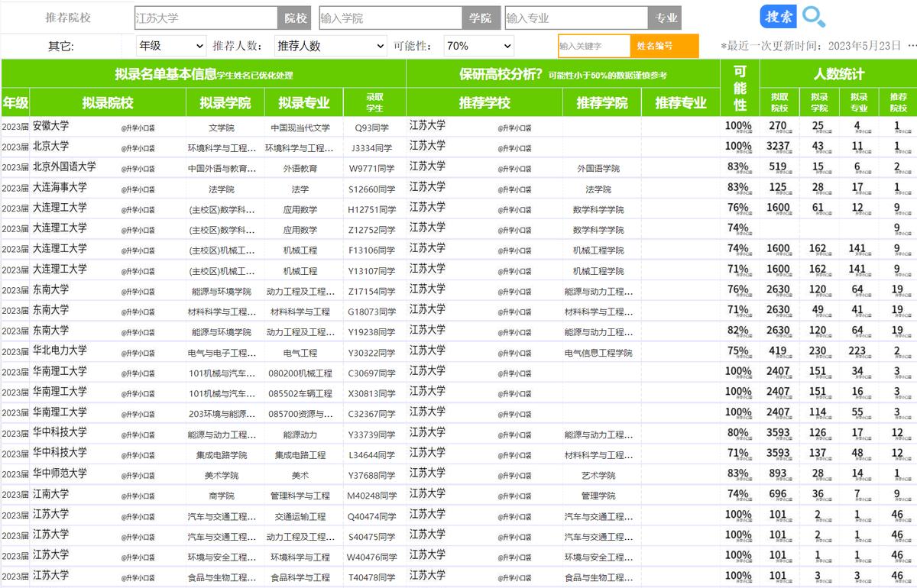The width and height of the screenshot is (917, 588).
Task: Click the 3237 count for 北京大学
Action: 776,145
